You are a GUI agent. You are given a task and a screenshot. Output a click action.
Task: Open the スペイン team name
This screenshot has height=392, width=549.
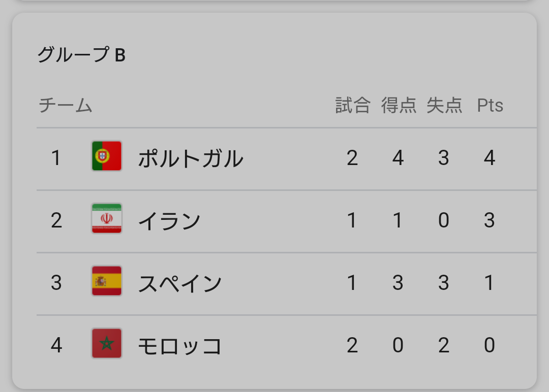pos(180,283)
